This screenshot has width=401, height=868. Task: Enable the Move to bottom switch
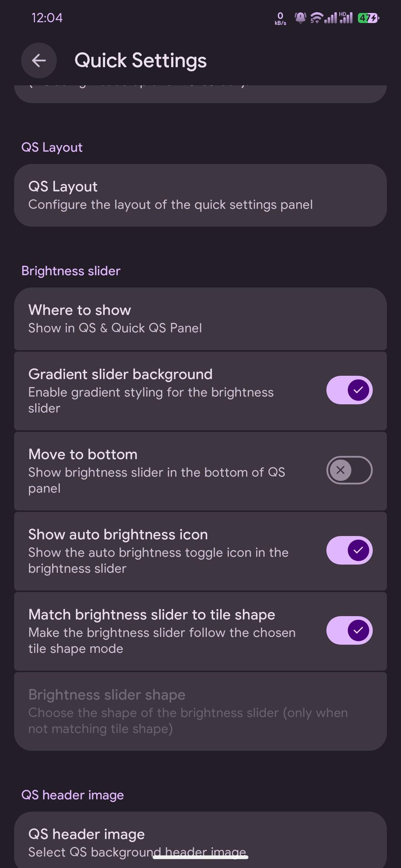pyautogui.click(x=349, y=470)
